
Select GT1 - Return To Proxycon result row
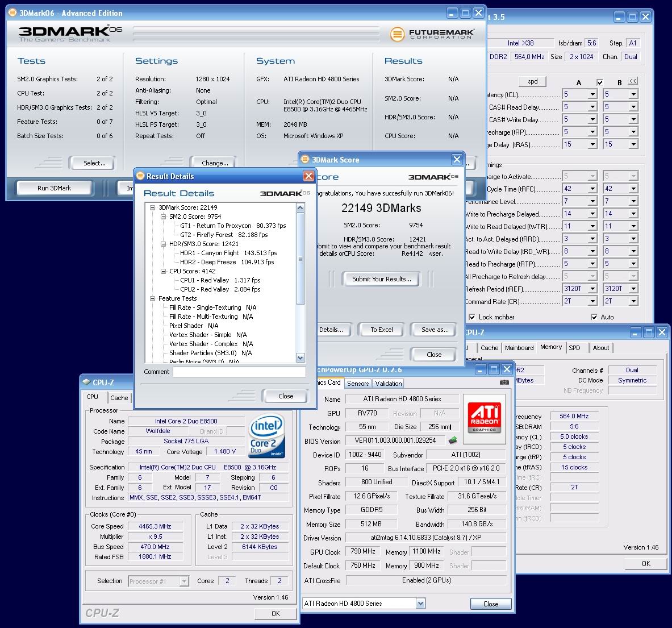click(x=233, y=226)
